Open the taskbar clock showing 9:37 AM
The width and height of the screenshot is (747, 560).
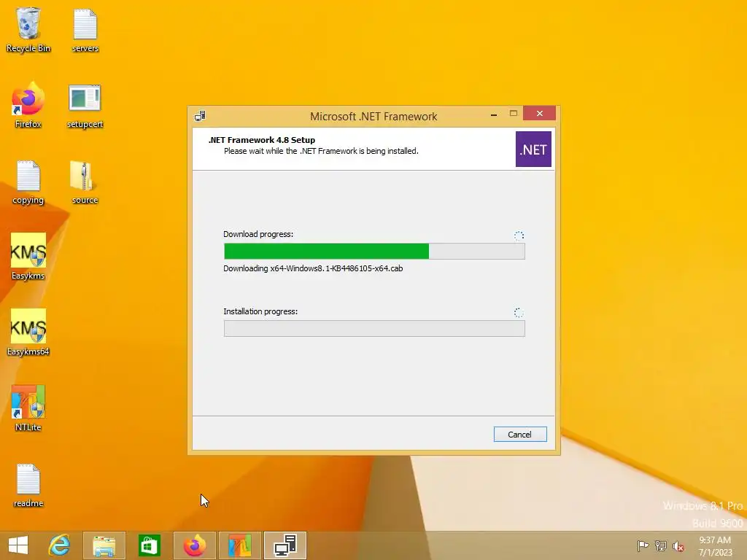(x=715, y=545)
